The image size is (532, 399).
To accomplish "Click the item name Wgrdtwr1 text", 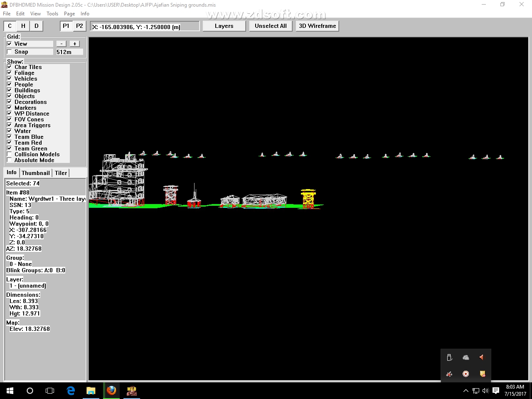I will [47, 199].
